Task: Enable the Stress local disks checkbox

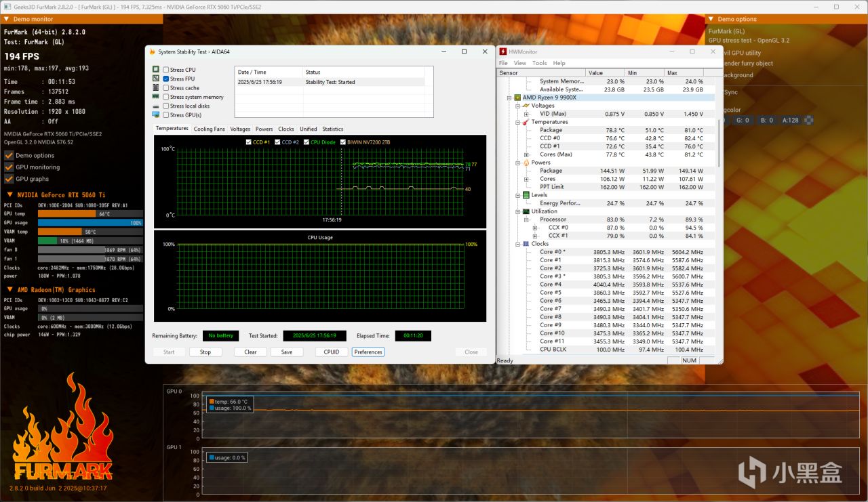Action: coord(166,106)
